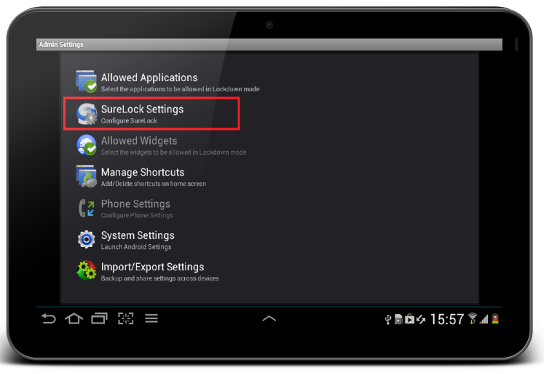Image resolution: width=544 pixels, height=374 pixels.
Task: Click the play store notification icon
Action: point(410,319)
